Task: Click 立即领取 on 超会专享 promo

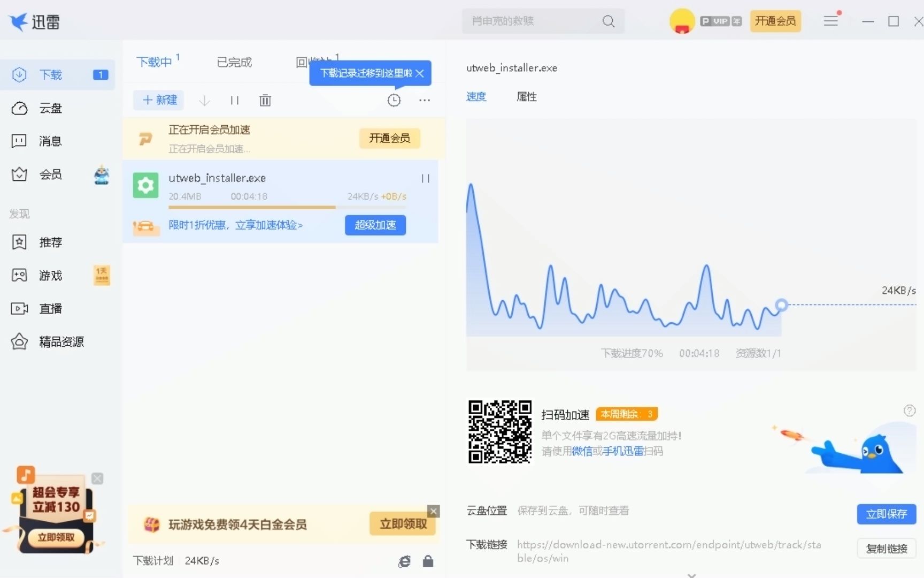Action: [56, 537]
